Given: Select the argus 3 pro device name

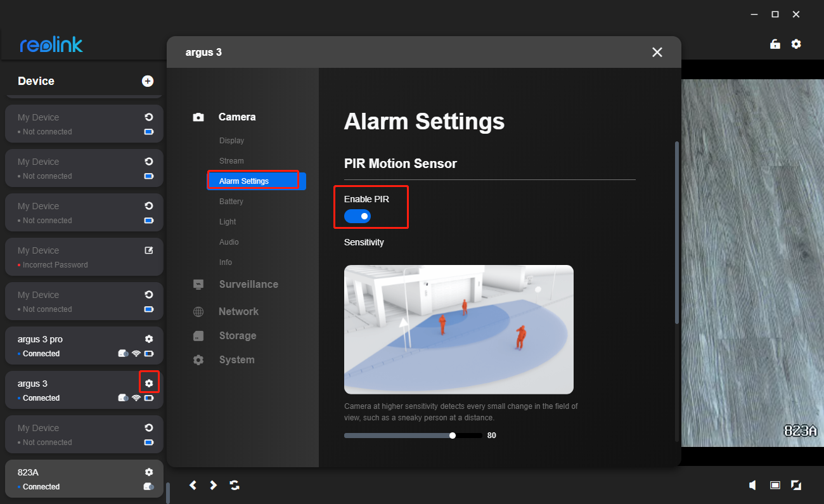Looking at the screenshot, I should pos(40,339).
